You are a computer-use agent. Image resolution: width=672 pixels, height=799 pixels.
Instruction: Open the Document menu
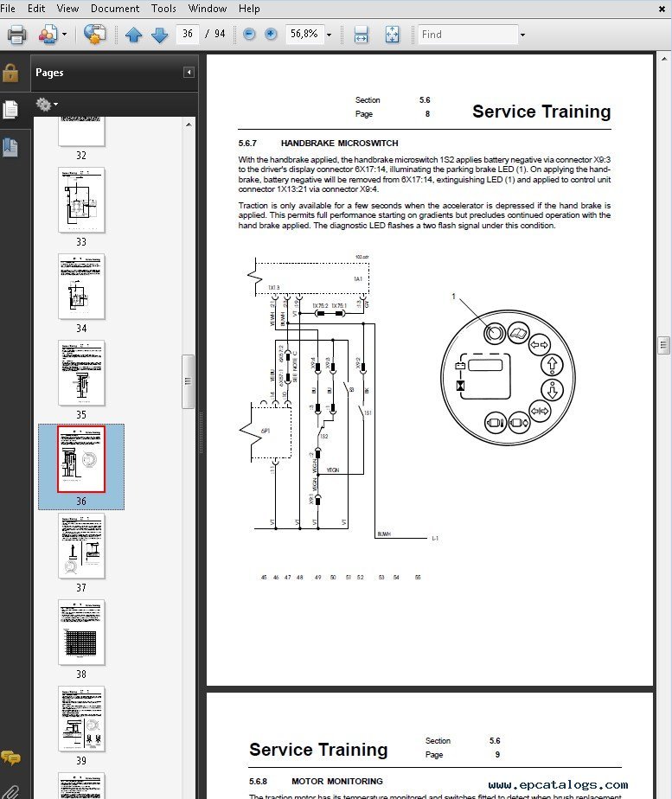click(115, 9)
